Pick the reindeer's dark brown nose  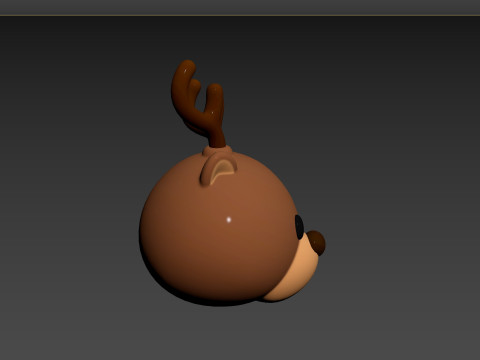(x=317, y=243)
